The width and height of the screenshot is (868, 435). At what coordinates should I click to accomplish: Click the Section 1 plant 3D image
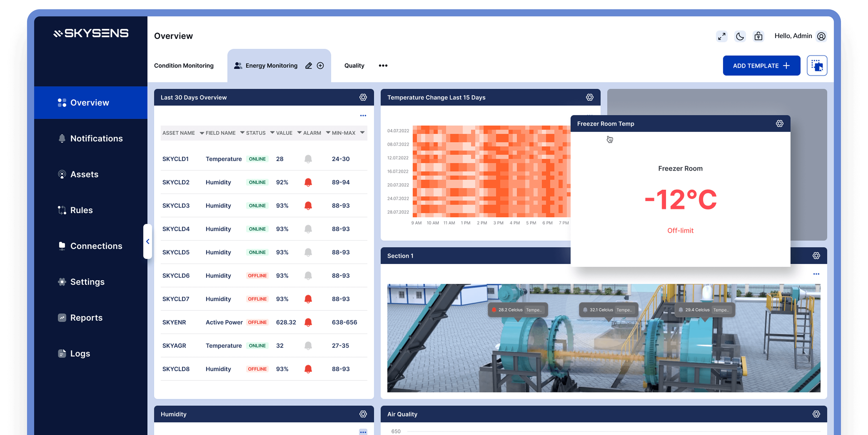(604, 338)
